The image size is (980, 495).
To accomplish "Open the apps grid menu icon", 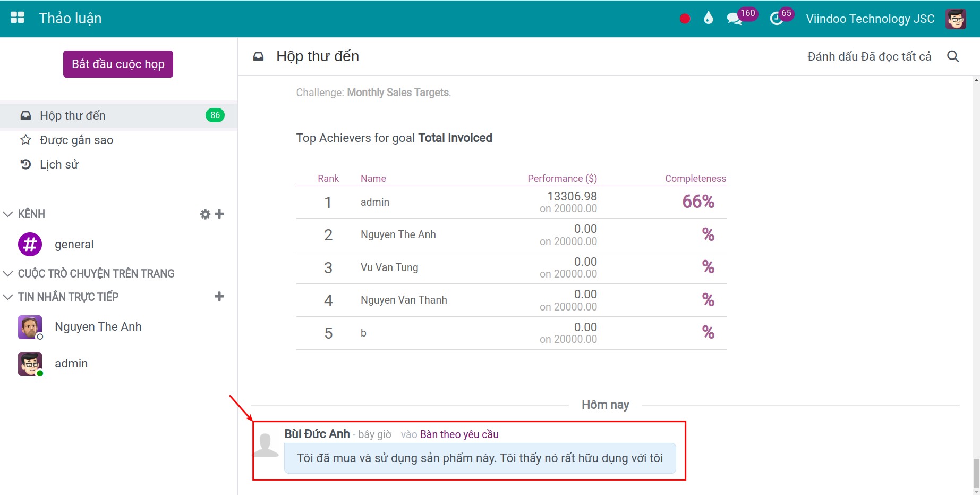I will [x=18, y=18].
